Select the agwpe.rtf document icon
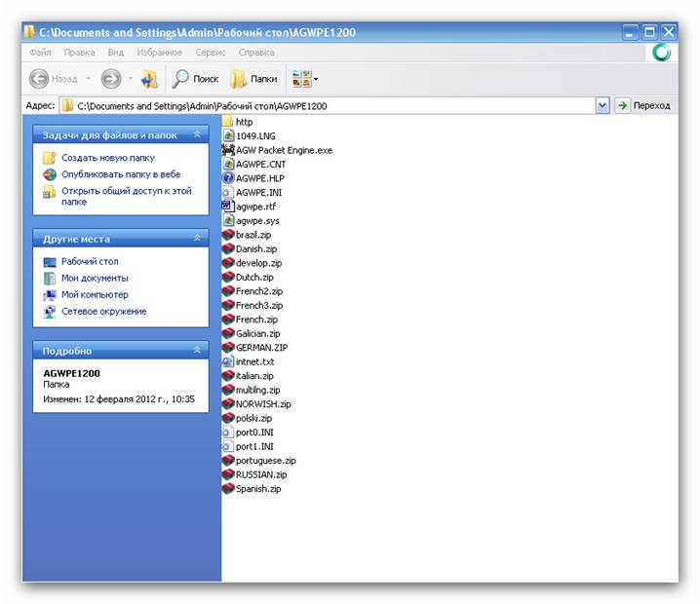The image size is (700, 604). (x=228, y=207)
